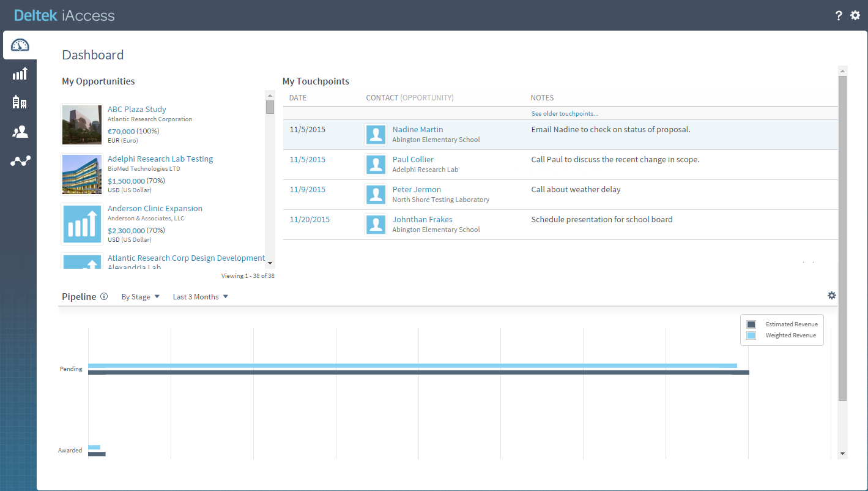868x491 pixels.
Task: Select the 11/9/2015 touchpoint date
Action: coord(308,190)
